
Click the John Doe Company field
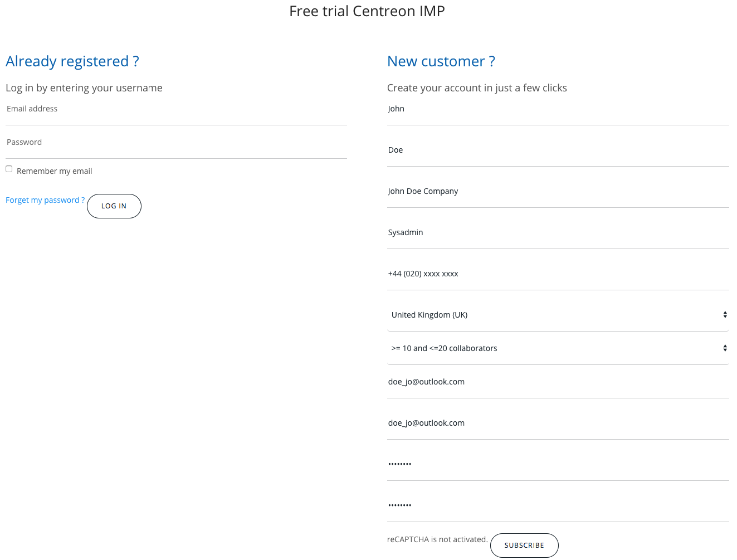point(558,192)
